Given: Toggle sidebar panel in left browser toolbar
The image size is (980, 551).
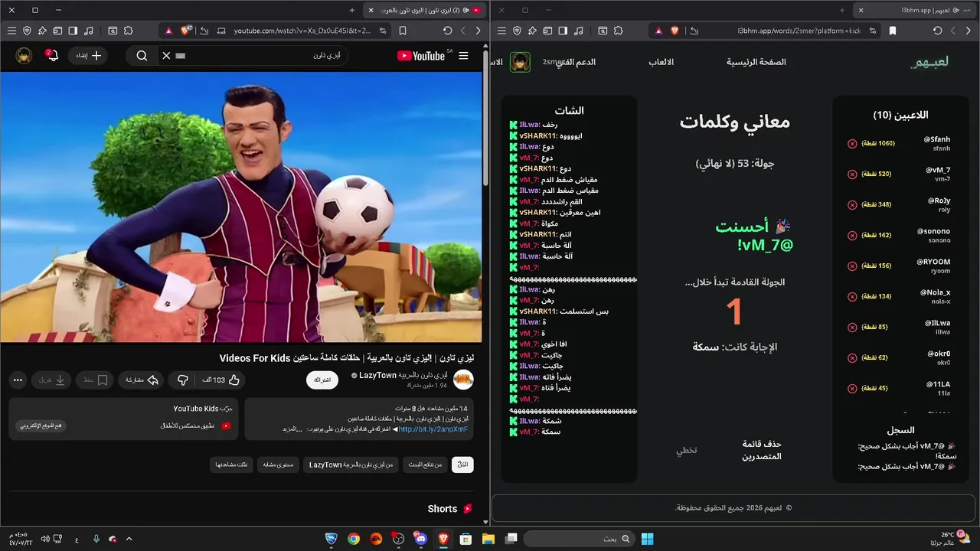Looking at the screenshot, I should [x=73, y=31].
